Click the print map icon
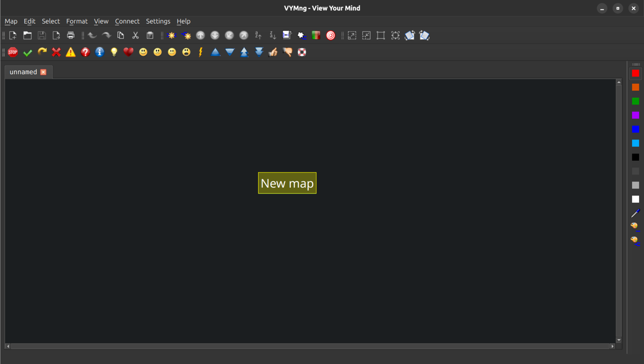The height and width of the screenshot is (364, 644). point(71,35)
